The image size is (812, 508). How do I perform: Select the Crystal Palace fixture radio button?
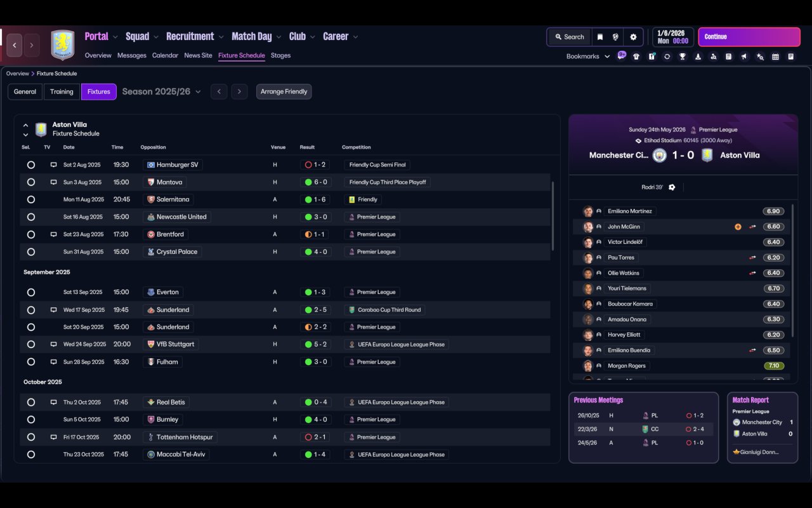tap(30, 252)
